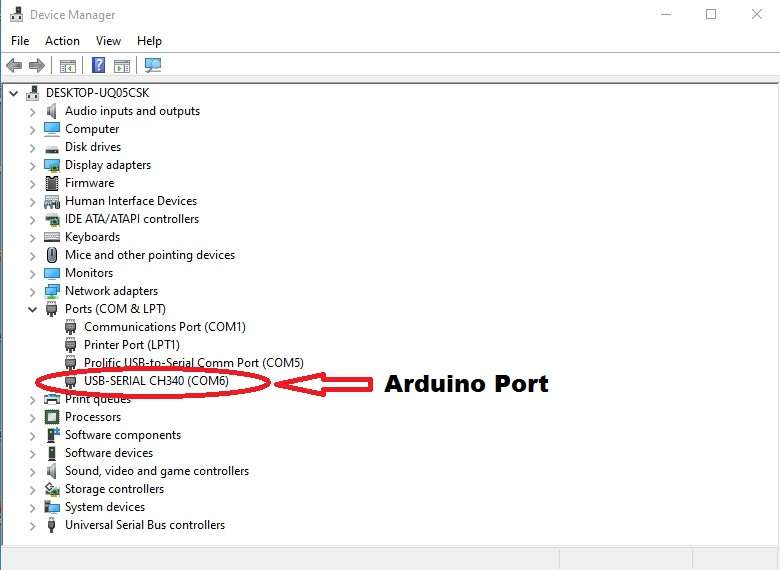The width and height of the screenshot is (780, 570).
Task: Expand the Firmware chevron
Action: coord(33,184)
